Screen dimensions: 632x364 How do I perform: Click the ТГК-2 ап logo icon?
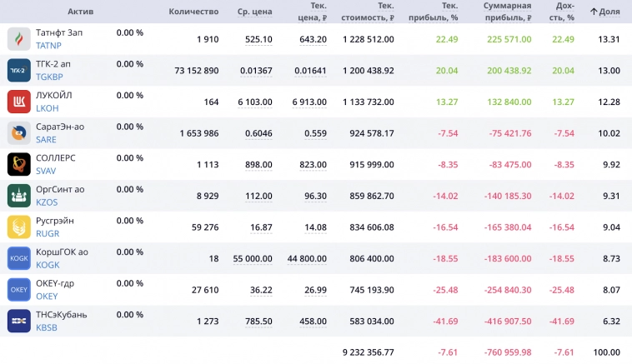click(x=19, y=71)
